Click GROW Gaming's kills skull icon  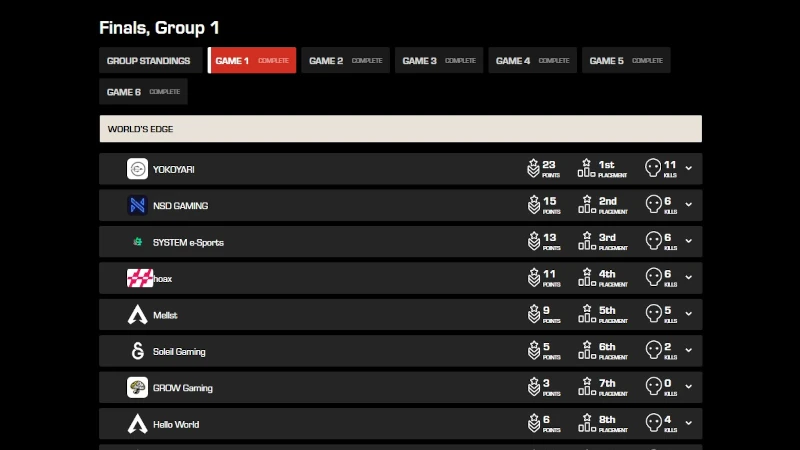[x=654, y=386]
